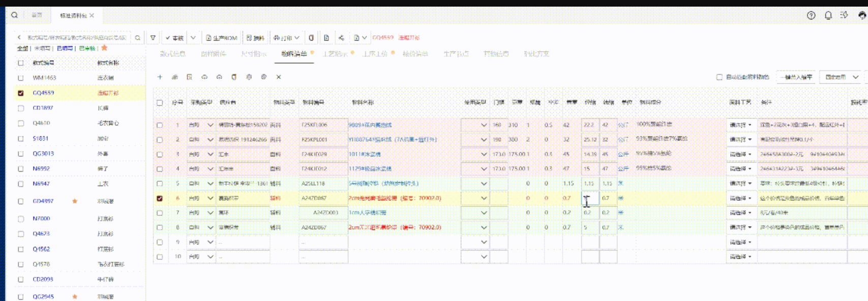Viewport: 868px width, 301px height.
Task: Click the search magnifier beside style search box
Action: 137,38
